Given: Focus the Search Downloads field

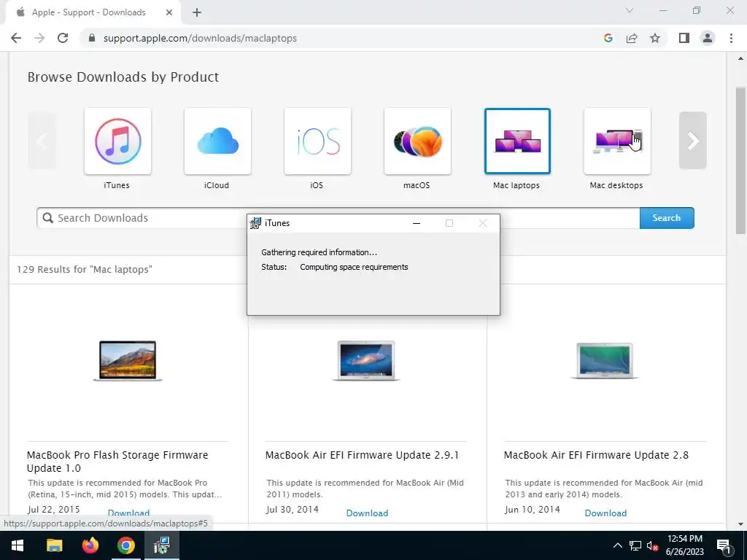Looking at the screenshot, I should click(x=338, y=217).
